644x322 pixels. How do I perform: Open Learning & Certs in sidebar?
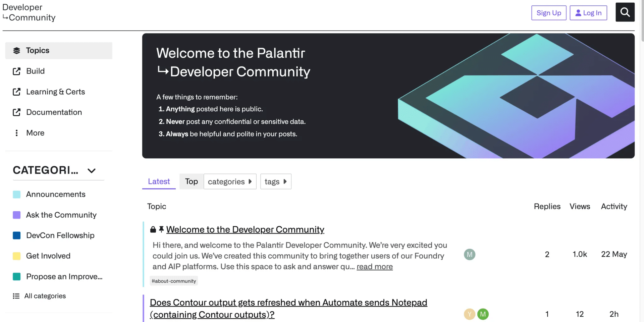(x=56, y=92)
